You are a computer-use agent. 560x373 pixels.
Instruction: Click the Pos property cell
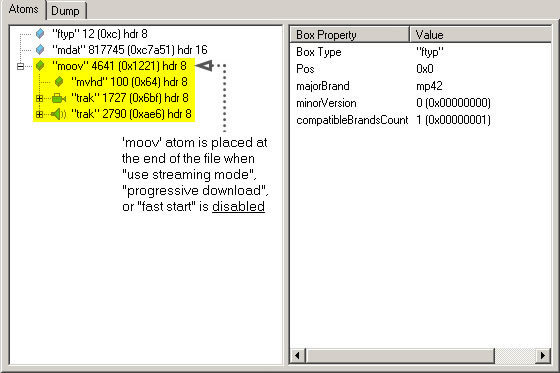coord(305,69)
